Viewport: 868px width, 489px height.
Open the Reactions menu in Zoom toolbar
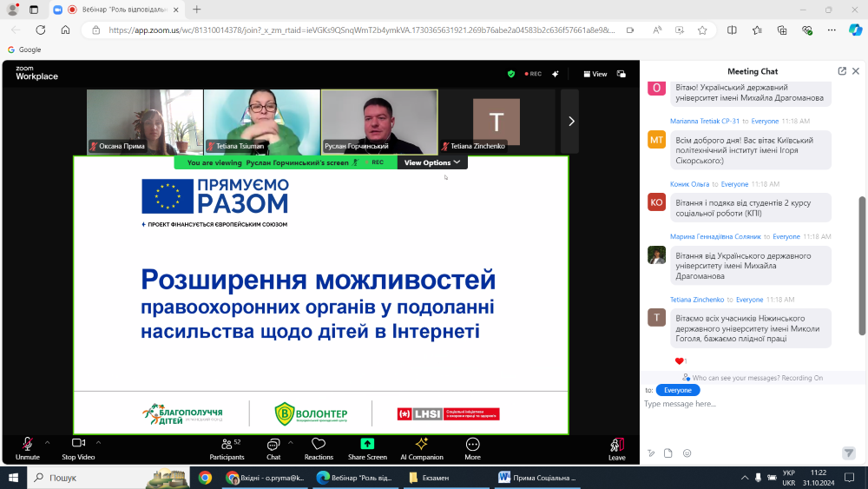pyautogui.click(x=319, y=448)
